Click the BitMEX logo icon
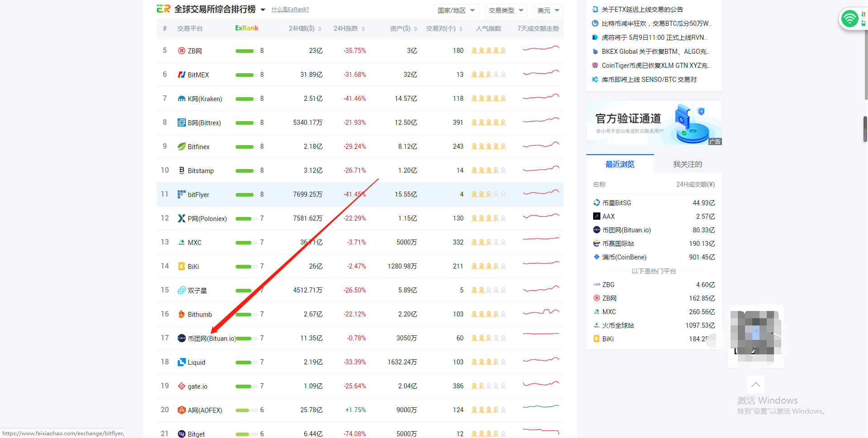The height and width of the screenshot is (438, 868). (x=181, y=75)
